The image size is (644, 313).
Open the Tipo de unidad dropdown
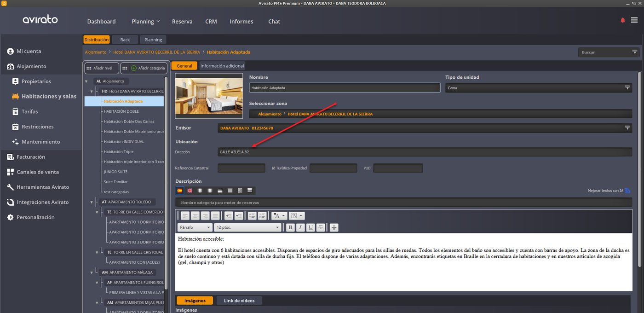click(538, 87)
